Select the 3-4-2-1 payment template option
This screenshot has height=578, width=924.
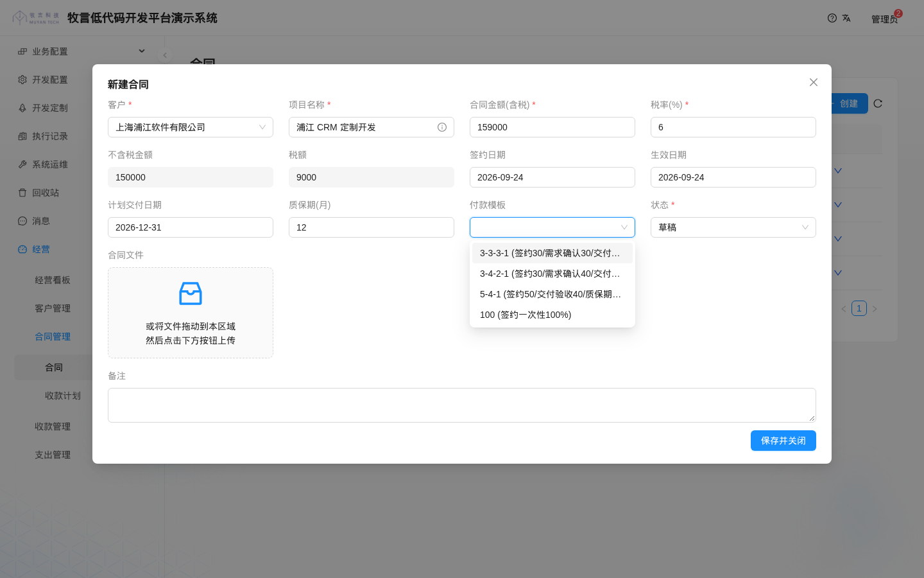(x=552, y=274)
